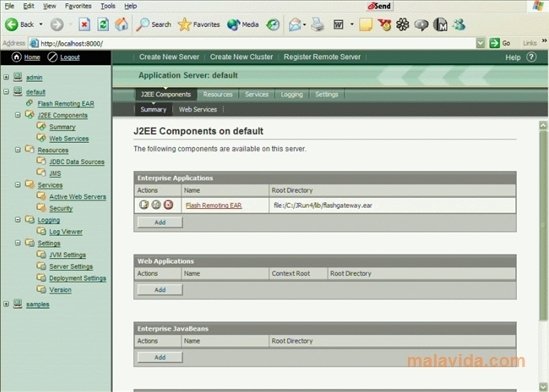Open JDBC Data Sources in tree
Viewport: 549px width, 392px height.
point(77,162)
